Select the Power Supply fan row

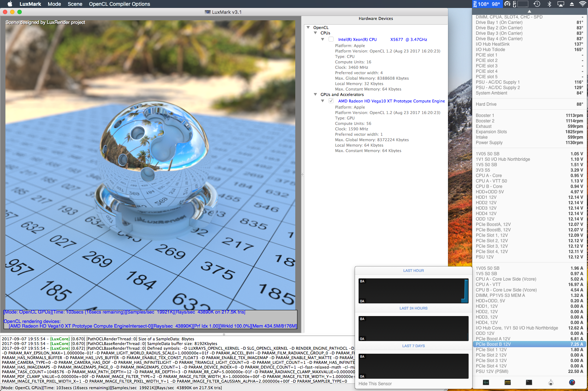tap(529, 143)
